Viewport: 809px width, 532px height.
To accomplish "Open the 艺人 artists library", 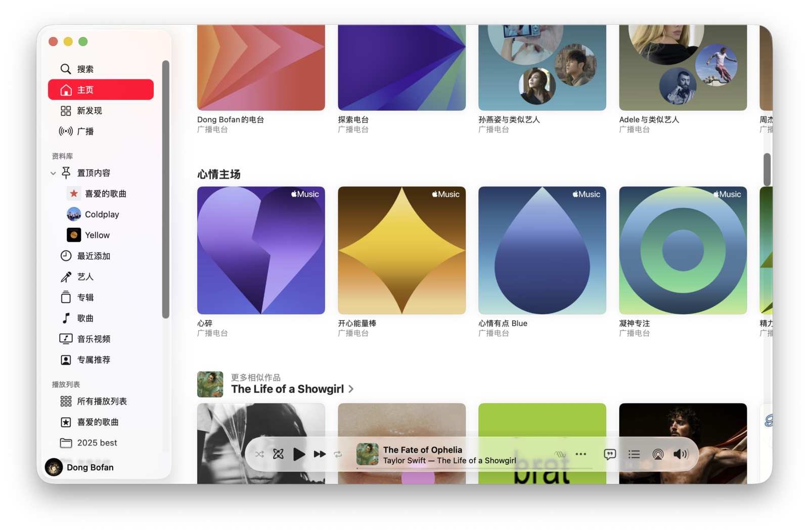I will click(x=85, y=277).
